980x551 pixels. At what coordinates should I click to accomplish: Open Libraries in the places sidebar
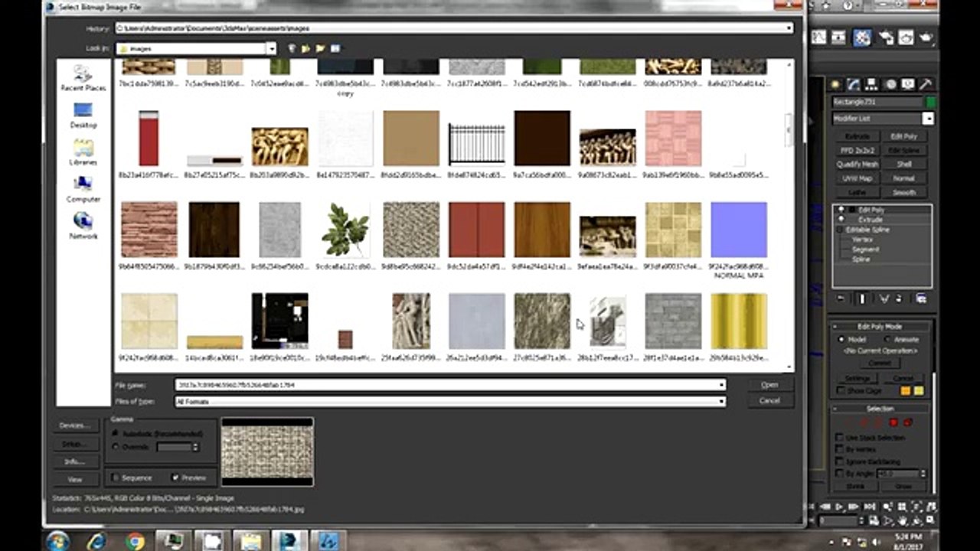click(83, 153)
